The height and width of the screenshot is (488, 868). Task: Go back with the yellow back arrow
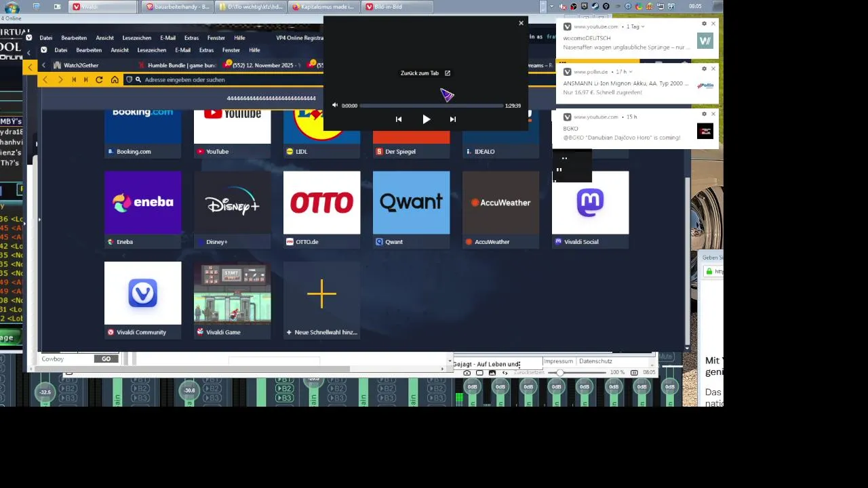click(x=45, y=79)
